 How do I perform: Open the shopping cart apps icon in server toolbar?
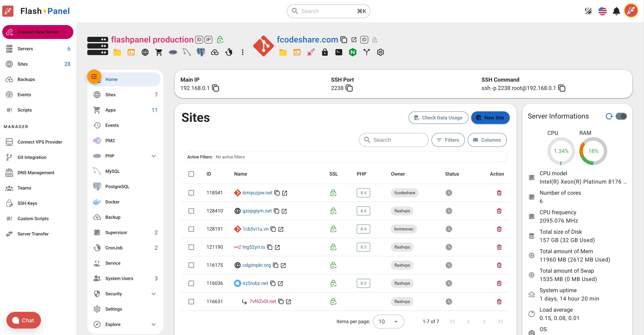[x=159, y=52]
